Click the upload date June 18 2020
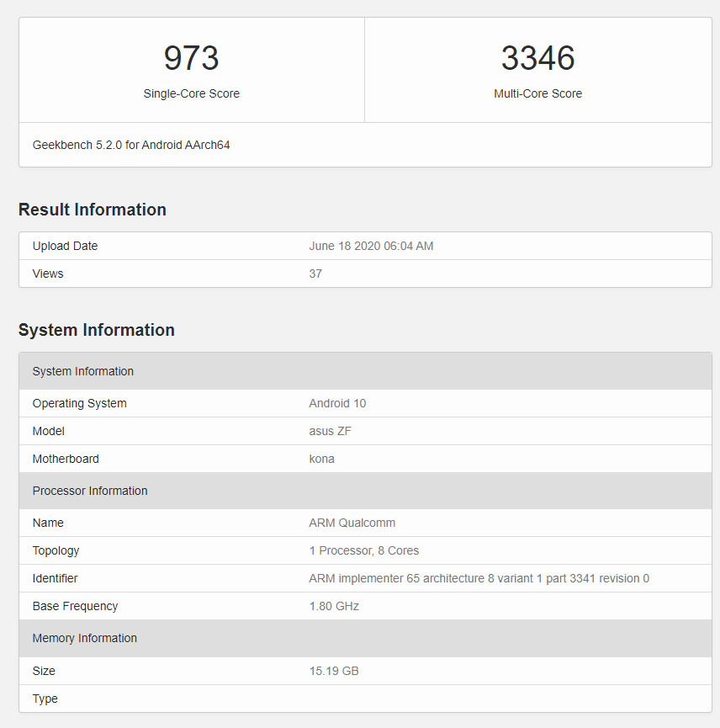Viewport: 720px width, 728px height. coord(372,246)
